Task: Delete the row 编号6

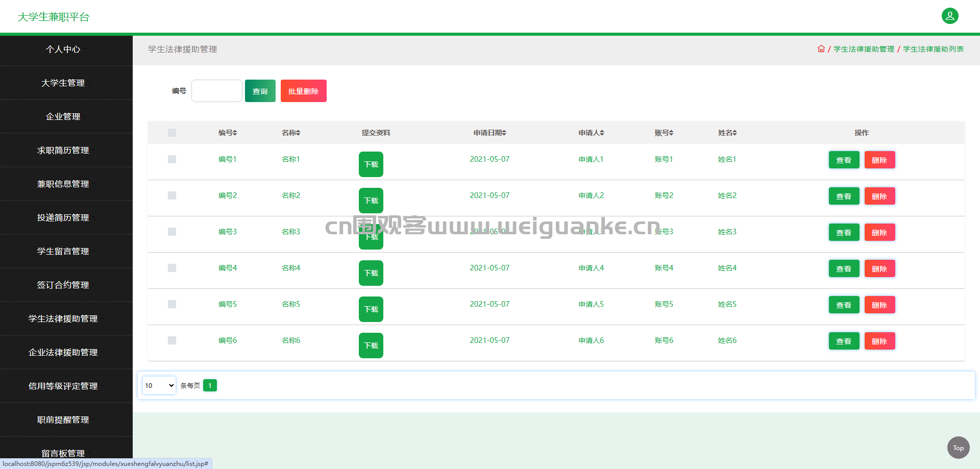Action: 879,341
